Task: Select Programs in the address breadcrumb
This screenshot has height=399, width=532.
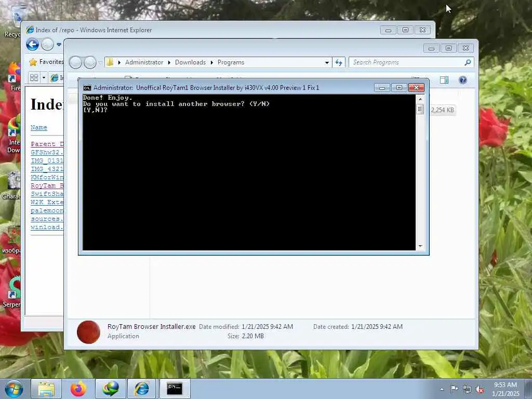Action: pos(231,62)
